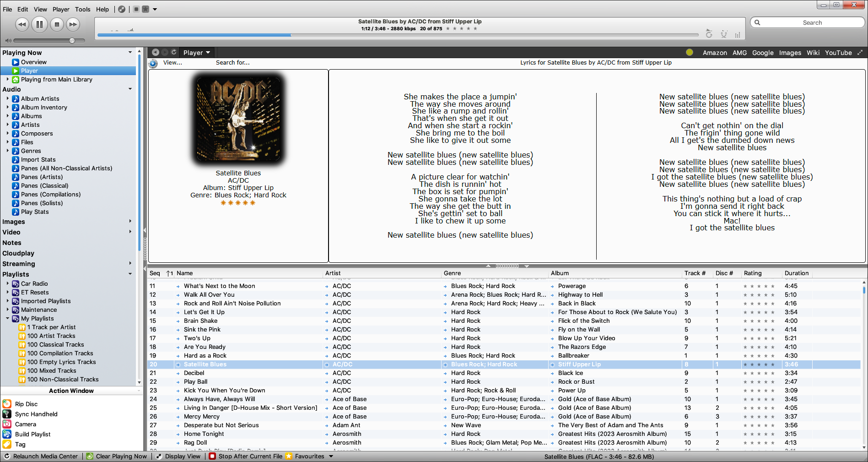Stop playback with the stop button
This screenshot has height=462, width=868.
tap(57, 25)
